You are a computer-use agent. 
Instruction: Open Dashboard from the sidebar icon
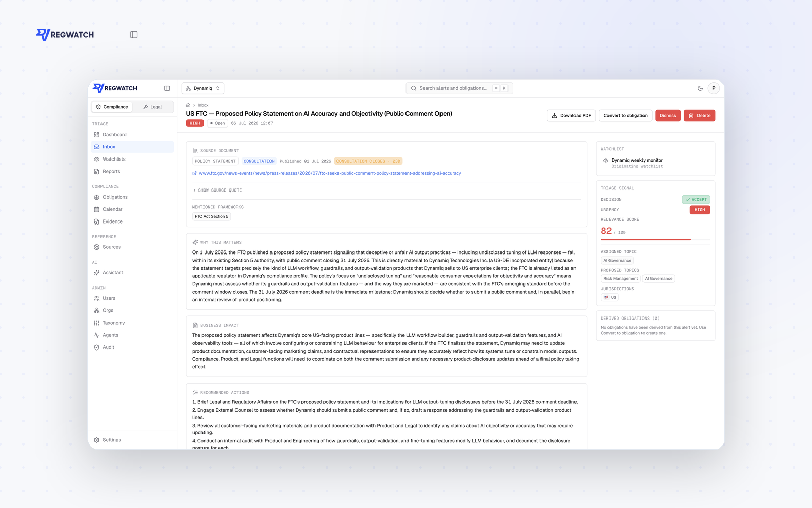tap(97, 135)
